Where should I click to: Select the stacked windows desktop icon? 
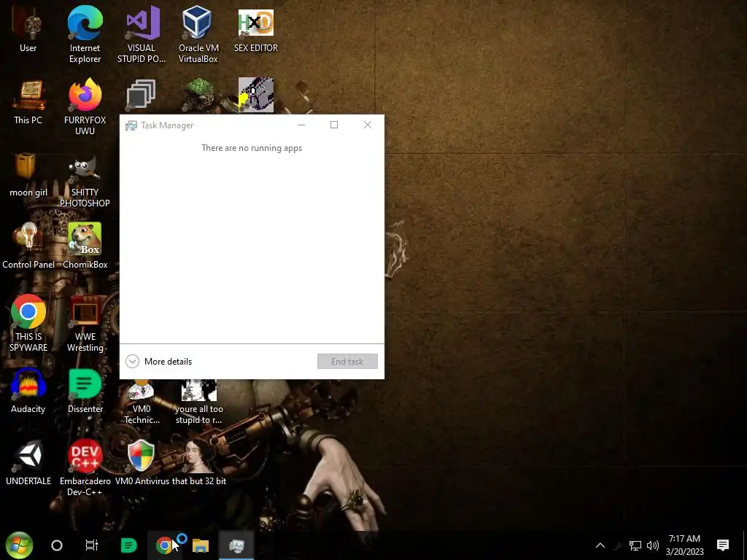point(141,95)
